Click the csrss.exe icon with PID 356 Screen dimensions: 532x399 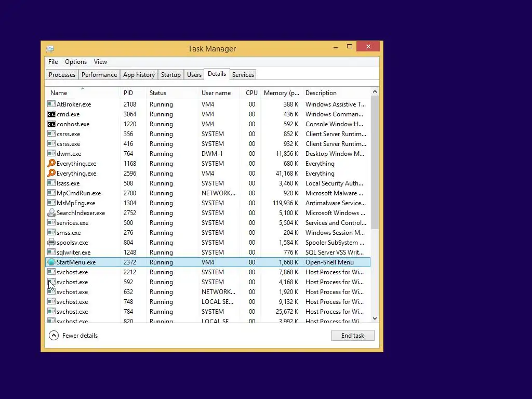pyautogui.click(x=51, y=134)
